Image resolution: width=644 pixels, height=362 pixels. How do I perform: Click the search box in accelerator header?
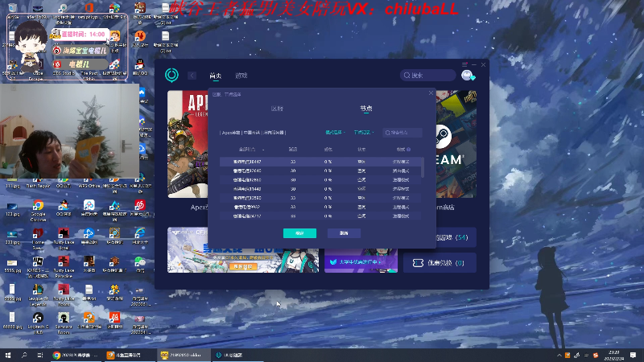tap(427, 76)
